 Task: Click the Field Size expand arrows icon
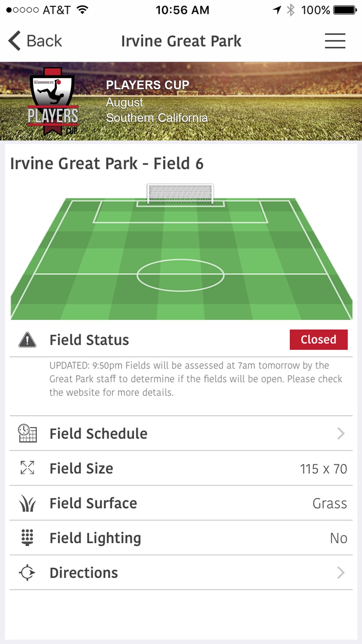28,468
